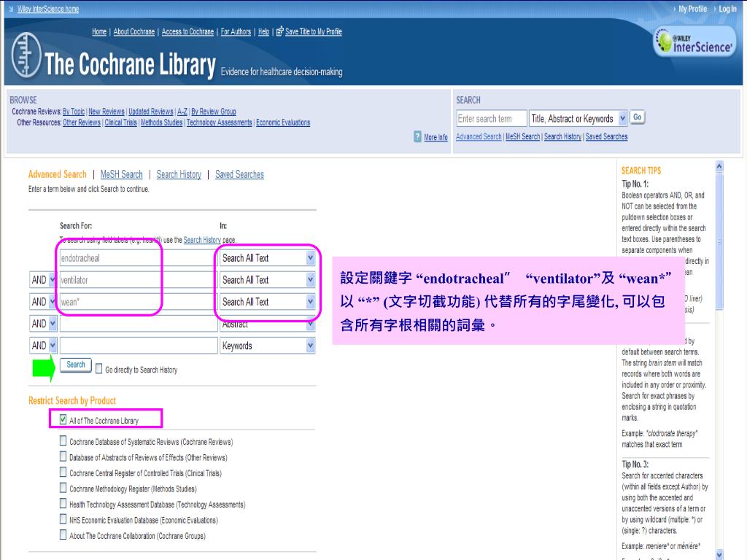This screenshot has width=747, height=560.
Task: Open the Updated Reviews link
Action: point(150,112)
